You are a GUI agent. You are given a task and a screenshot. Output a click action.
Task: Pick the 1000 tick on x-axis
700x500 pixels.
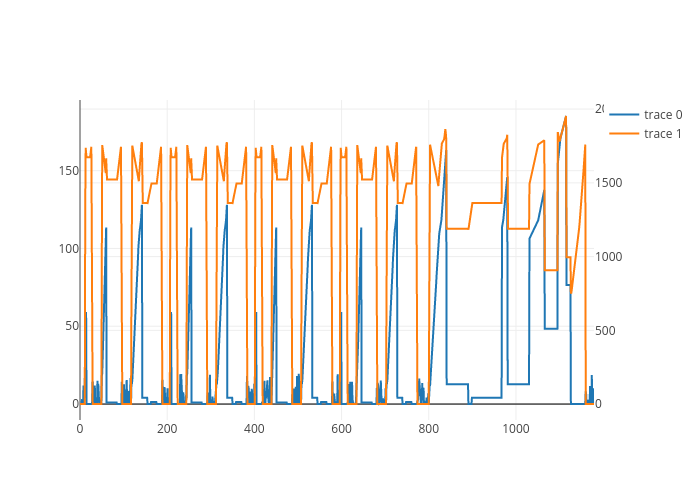(x=515, y=428)
